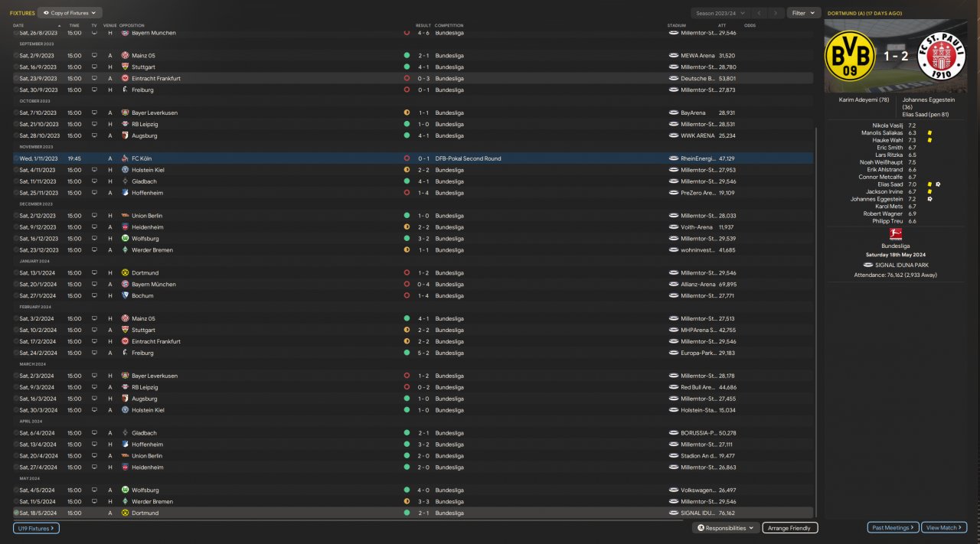The width and height of the screenshot is (980, 544).
Task: Open the Season 2023/24 dropdown
Action: [x=719, y=13]
